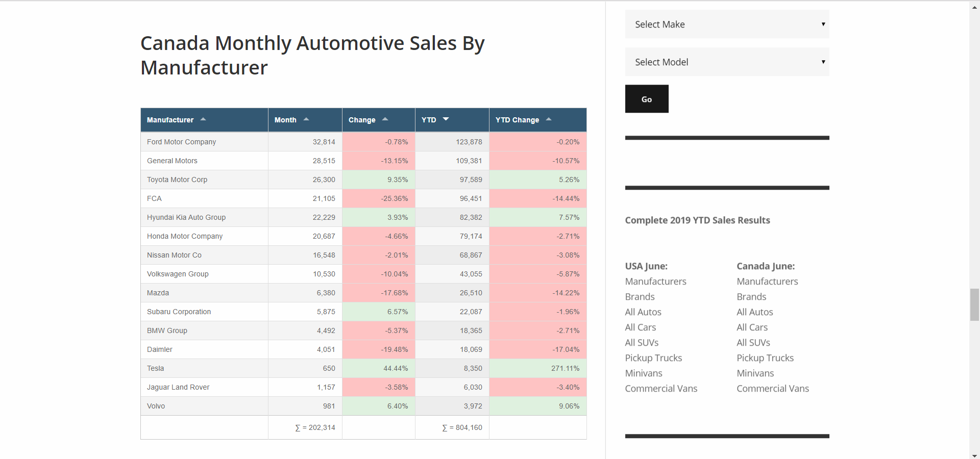
Task: Sort table by Manufacturer column arrow
Action: click(203, 119)
